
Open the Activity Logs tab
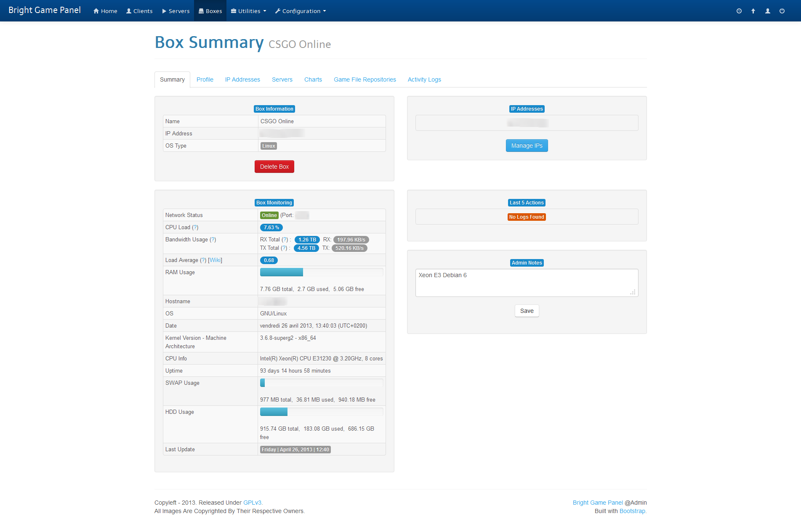pyautogui.click(x=424, y=79)
